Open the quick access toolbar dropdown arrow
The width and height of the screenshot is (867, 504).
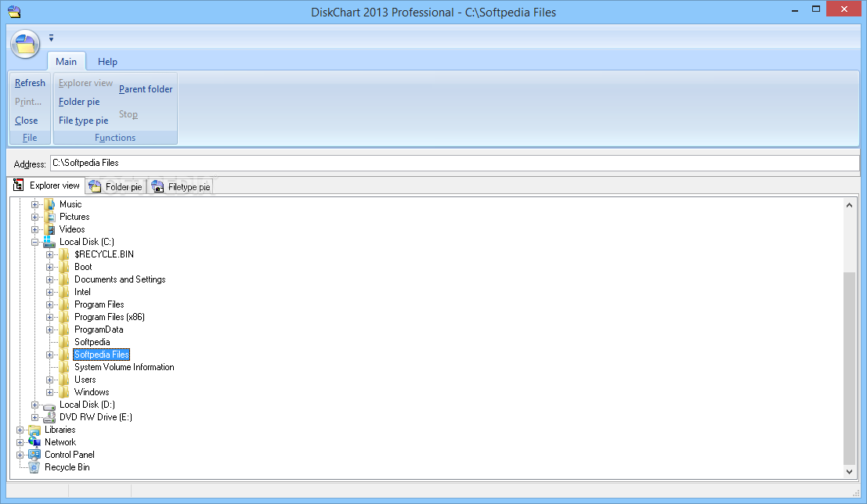[51, 38]
